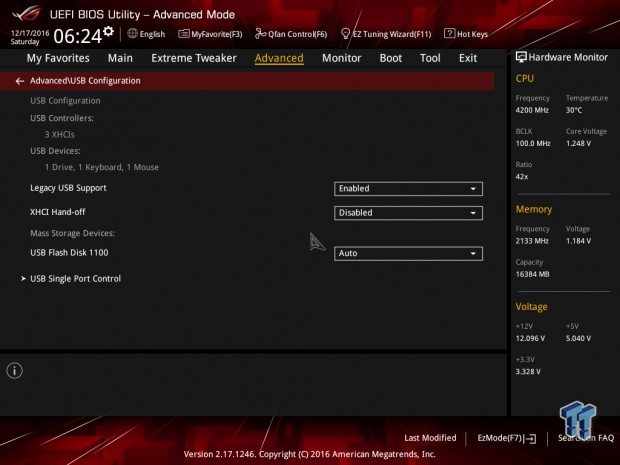Click the Legacy USB Support label
Image resolution: width=620 pixels, height=465 pixels.
[x=68, y=188]
